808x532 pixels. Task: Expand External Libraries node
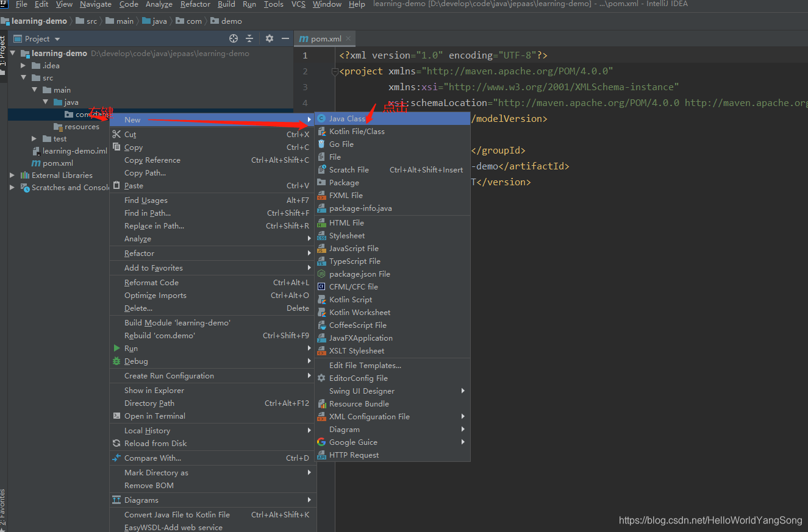point(12,175)
